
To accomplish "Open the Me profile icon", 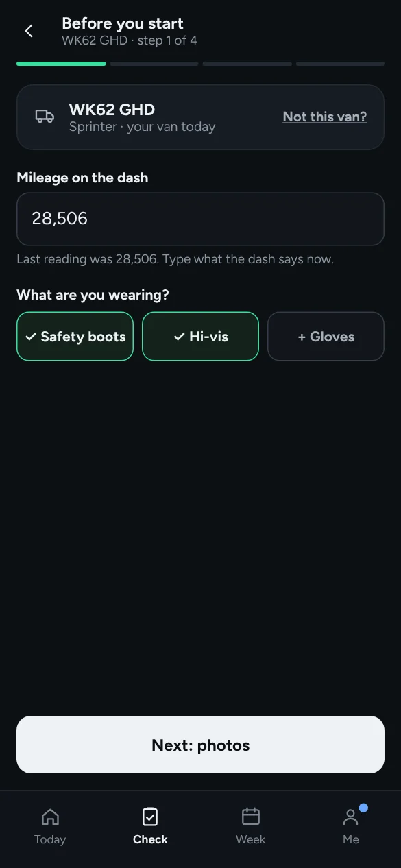I will click(x=350, y=817).
